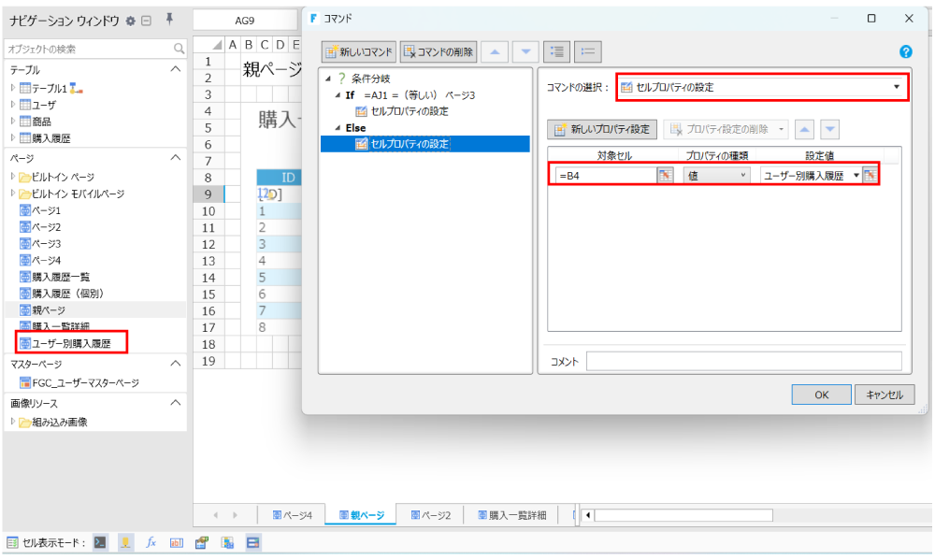Click the キャンセル button
Image resolution: width=935 pixels, height=560 pixels.
[885, 395]
